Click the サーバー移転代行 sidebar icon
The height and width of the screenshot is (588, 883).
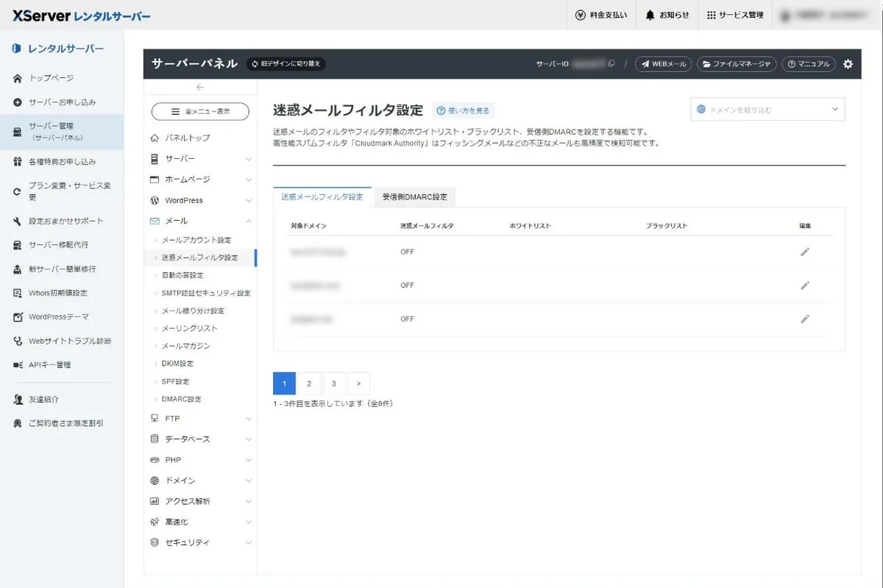click(18, 245)
